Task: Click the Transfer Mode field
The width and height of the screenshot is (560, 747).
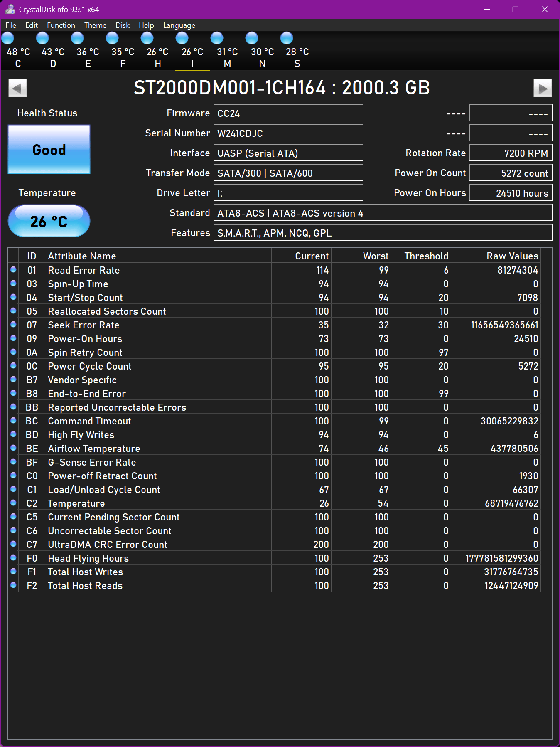Action: tap(288, 173)
